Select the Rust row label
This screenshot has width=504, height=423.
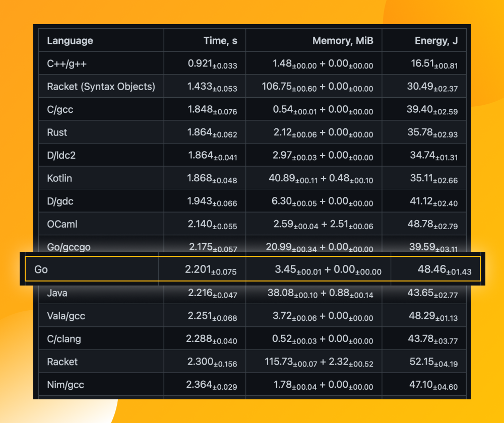57,132
